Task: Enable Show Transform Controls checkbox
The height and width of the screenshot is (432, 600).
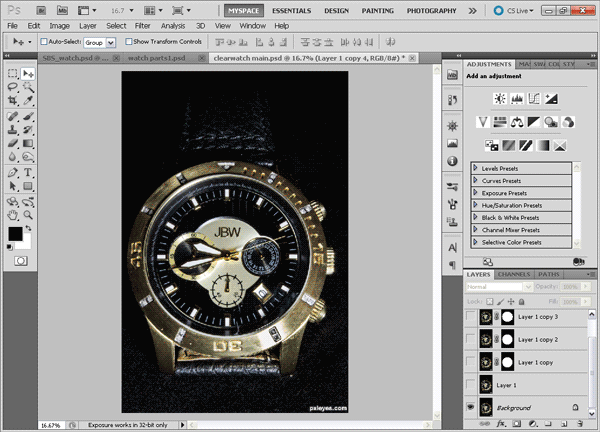Action: 129,41
